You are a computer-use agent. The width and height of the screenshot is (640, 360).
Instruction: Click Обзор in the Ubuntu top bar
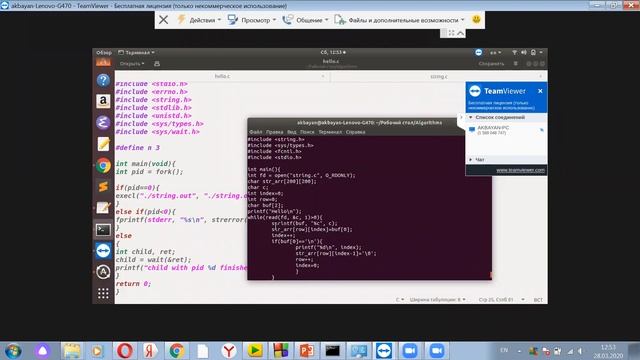point(104,52)
